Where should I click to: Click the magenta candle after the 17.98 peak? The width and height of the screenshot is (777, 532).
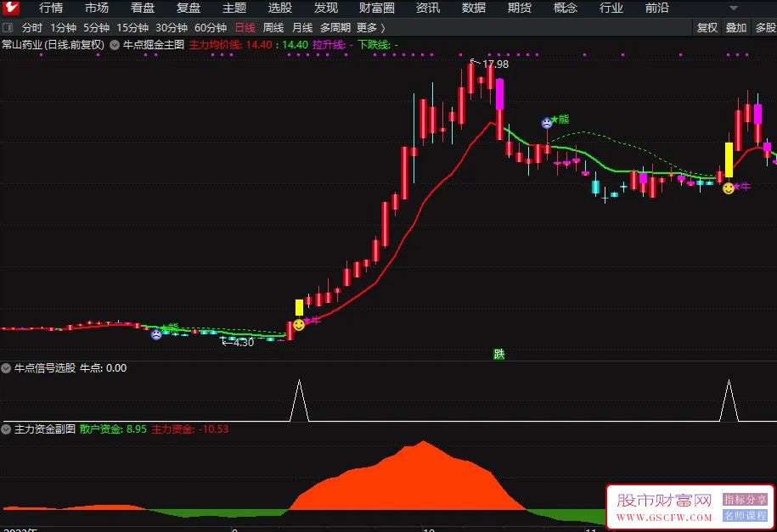click(499, 94)
